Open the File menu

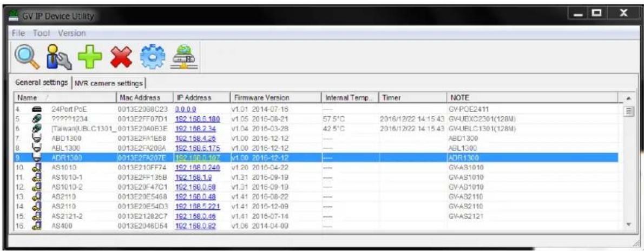coord(19,32)
